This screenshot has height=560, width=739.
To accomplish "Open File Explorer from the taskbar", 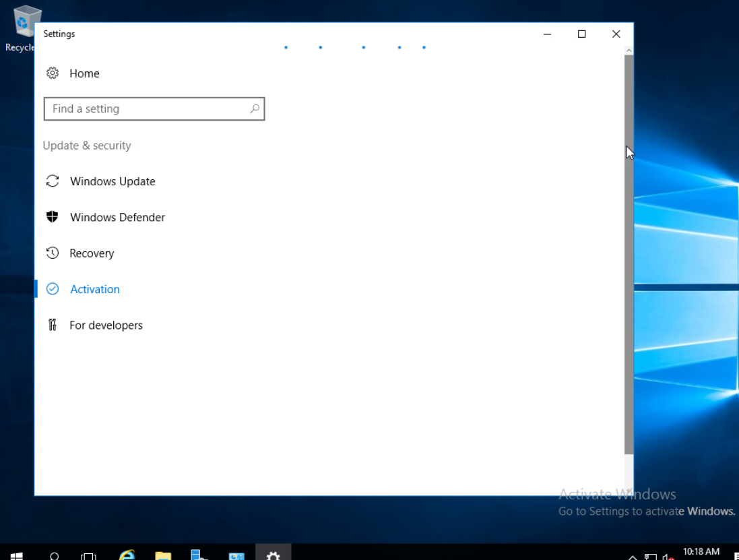I will (x=163, y=555).
